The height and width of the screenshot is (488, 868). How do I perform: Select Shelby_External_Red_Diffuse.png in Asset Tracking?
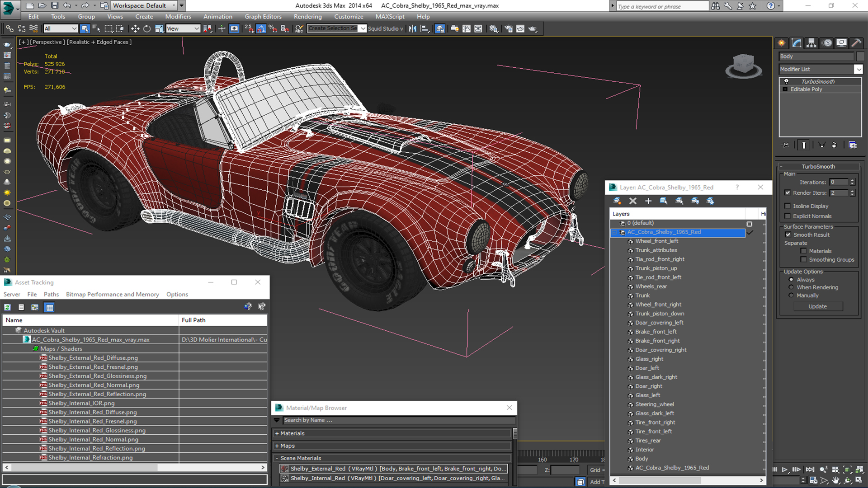93,358
